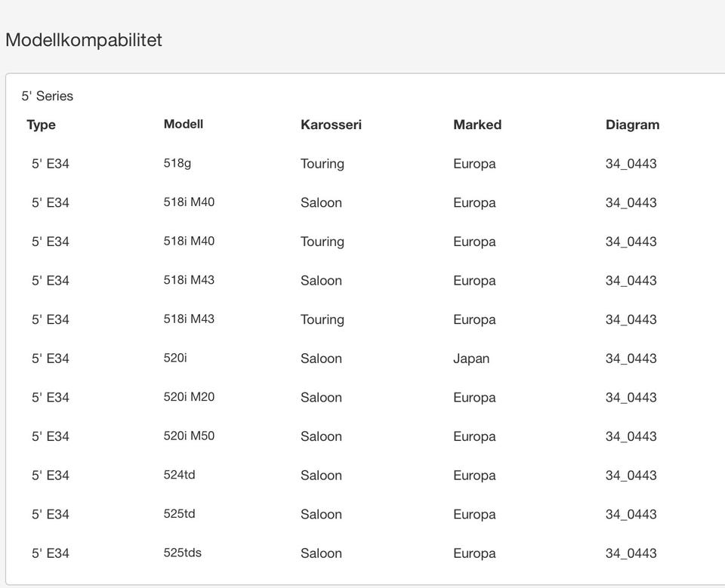Image resolution: width=725 pixels, height=588 pixels.
Task: Open diagram 34_0443 in the 518g row
Action: tap(631, 164)
